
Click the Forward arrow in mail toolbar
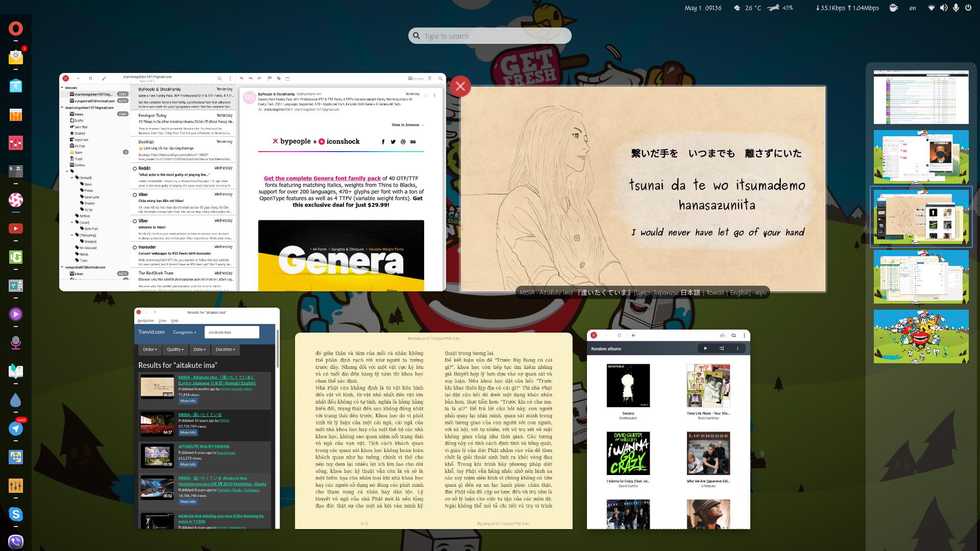260,79
